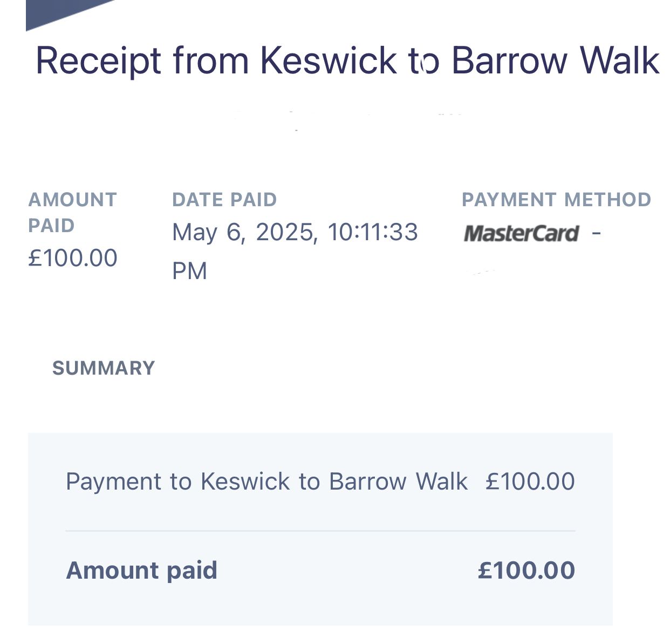Click Barrow Walk in the title

[556, 61]
